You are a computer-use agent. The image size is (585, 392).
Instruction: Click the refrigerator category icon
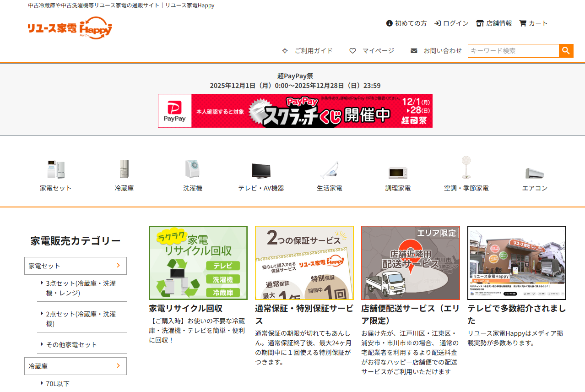(124, 169)
